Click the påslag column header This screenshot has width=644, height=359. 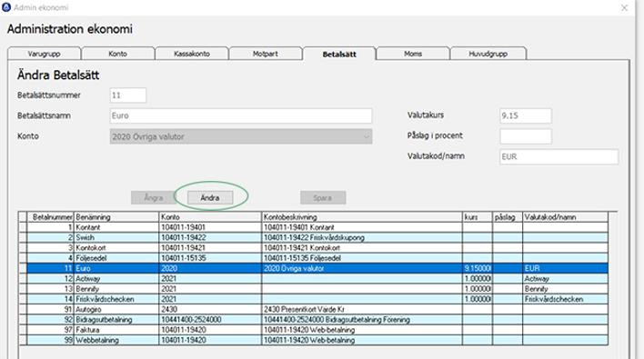(x=508, y=217)
